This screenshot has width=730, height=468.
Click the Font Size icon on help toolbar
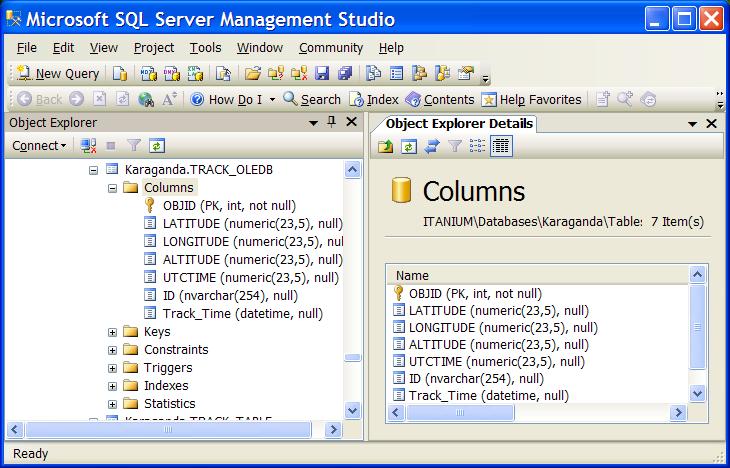169,99
